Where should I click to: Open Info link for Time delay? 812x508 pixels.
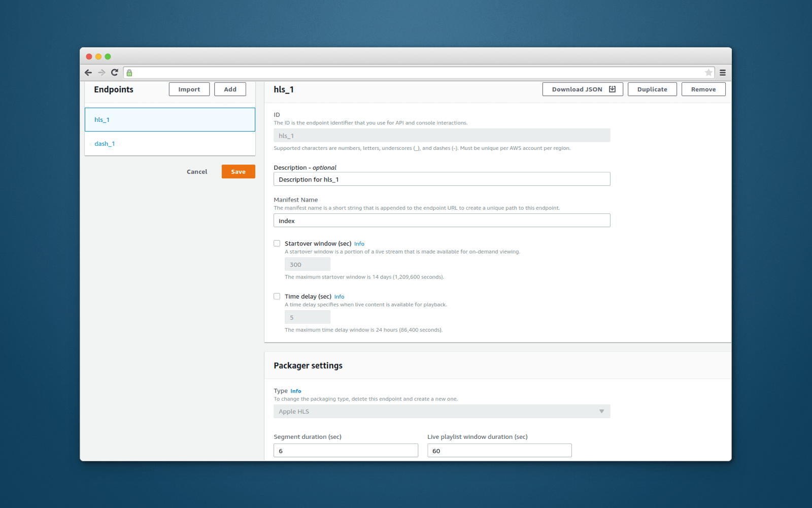339,297
